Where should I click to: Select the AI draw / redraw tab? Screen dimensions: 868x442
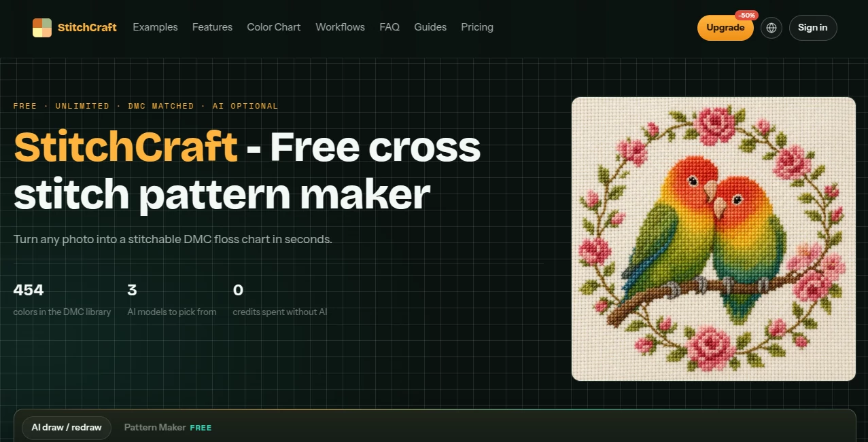pyautogui.click(x=67, y=428)
